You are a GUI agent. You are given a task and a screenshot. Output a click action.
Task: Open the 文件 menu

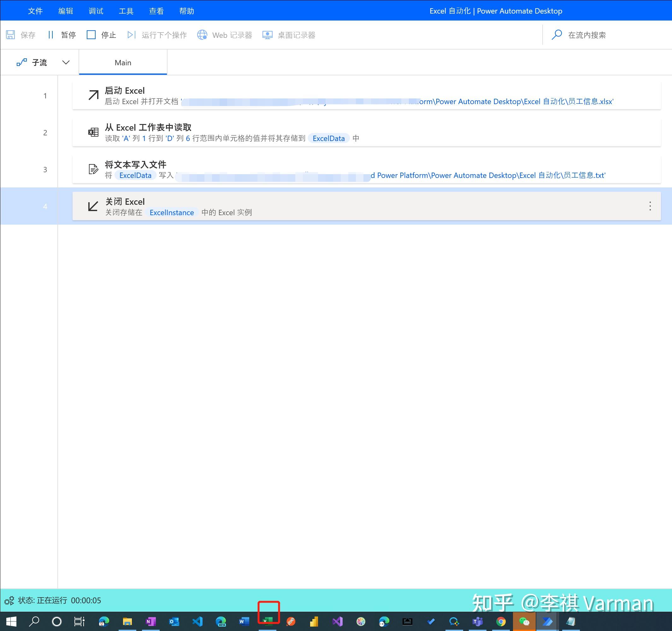pyautogui.click(x=35, y=10)
